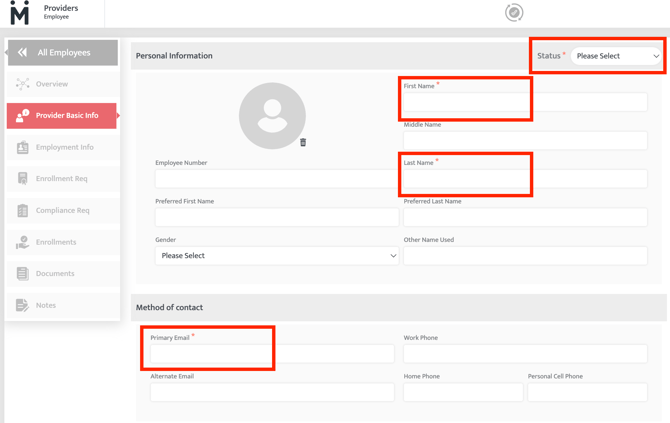The height and width of the screenshot is (423, 670).
Task: Focus the Last Name text box
Action: (x=525, y=179)
